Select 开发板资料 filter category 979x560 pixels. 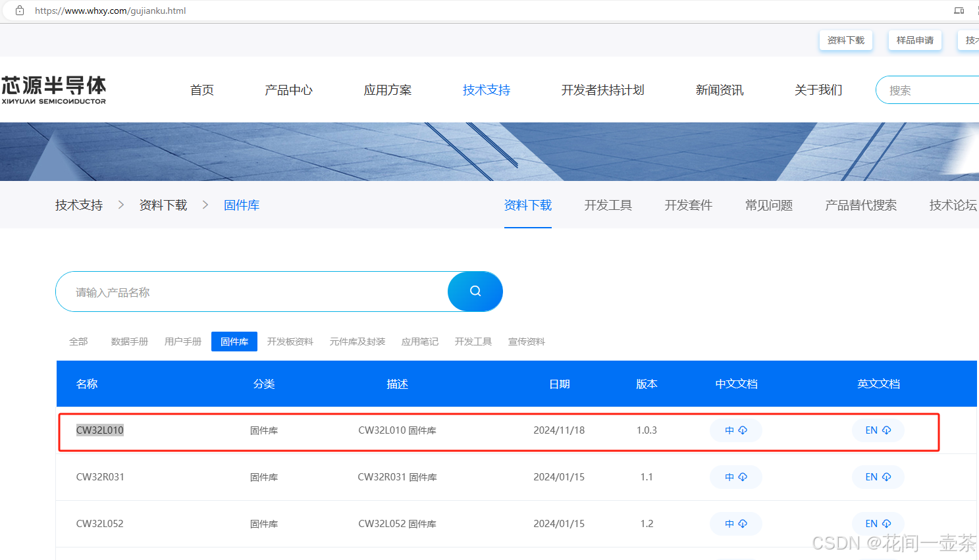click(x=290, y=342)
